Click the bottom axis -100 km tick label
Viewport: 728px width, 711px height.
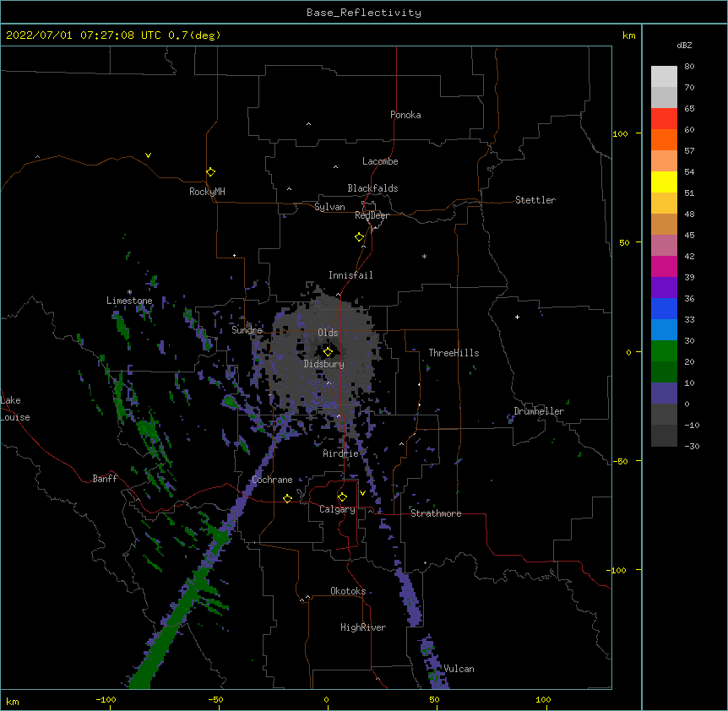tap(106, 700)
